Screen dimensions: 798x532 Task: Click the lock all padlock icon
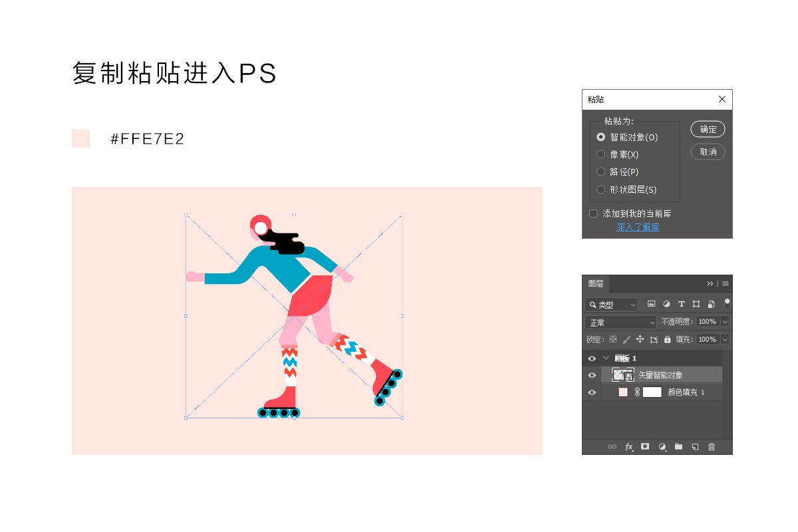(x=667, y=340)
